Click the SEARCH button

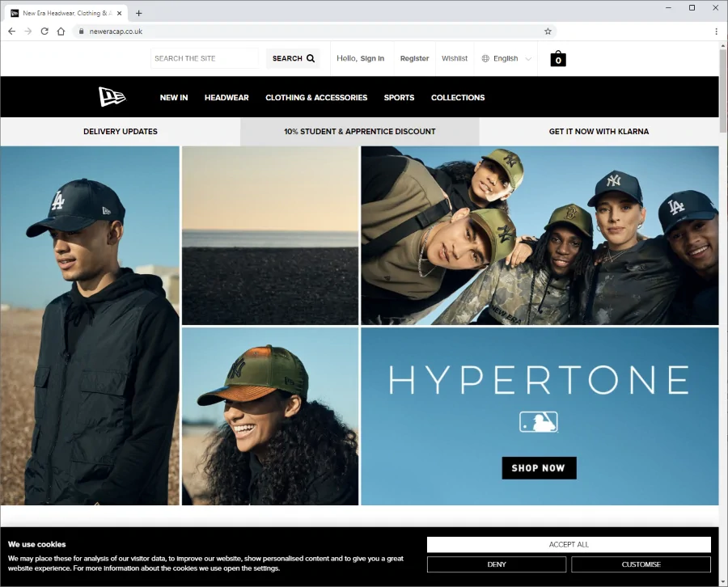tap(293, 58)
